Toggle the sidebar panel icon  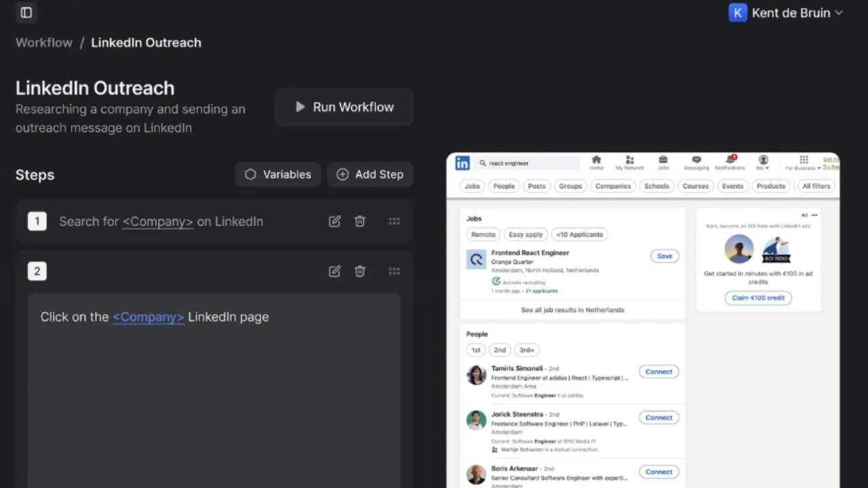click(26, 13)
